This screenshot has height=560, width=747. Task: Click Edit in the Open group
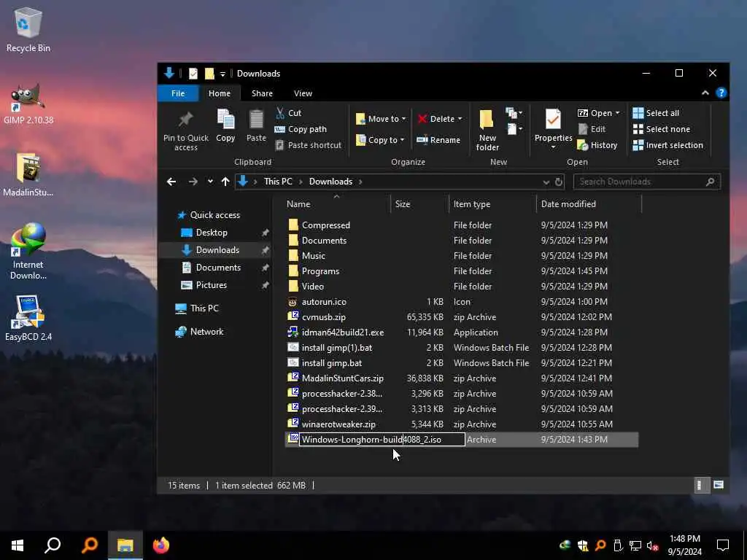[x=592, y=129]
